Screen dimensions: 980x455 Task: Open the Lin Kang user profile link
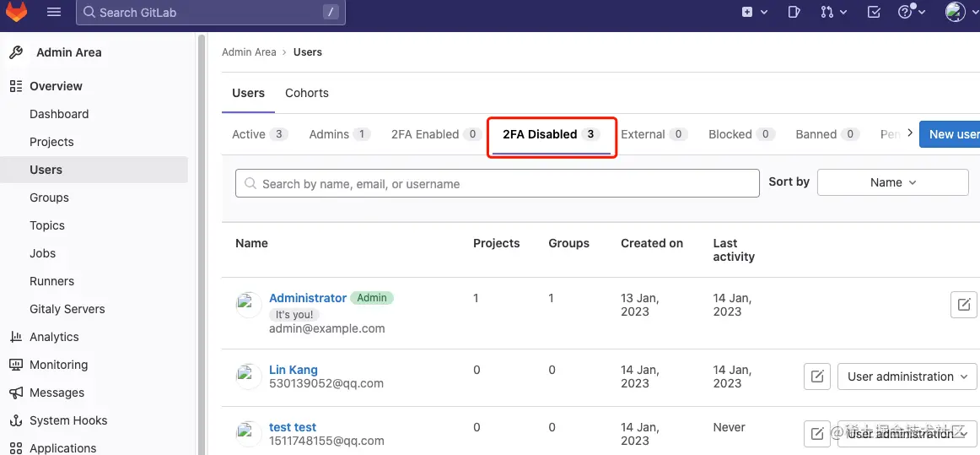(x=293, y=370)
